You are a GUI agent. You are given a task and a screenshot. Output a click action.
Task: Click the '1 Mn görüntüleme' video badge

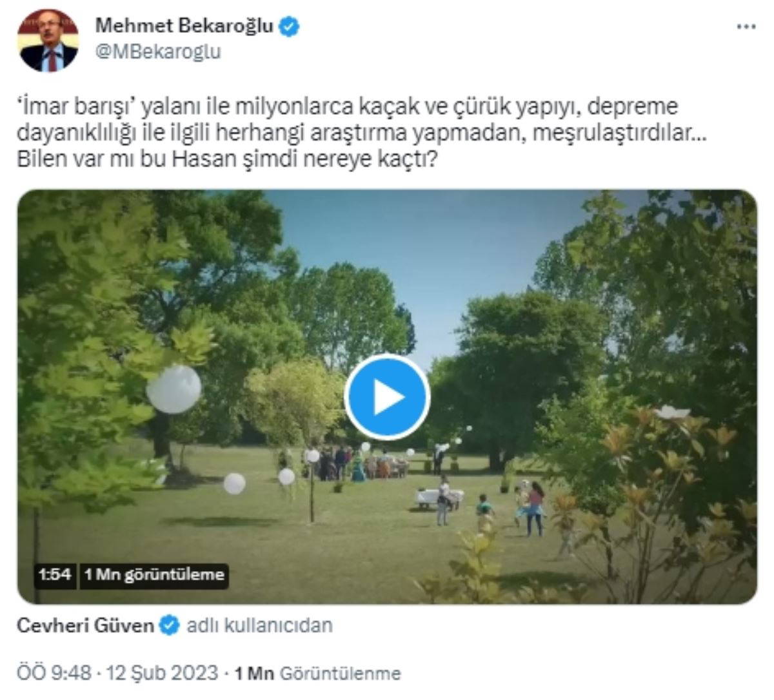154,574
